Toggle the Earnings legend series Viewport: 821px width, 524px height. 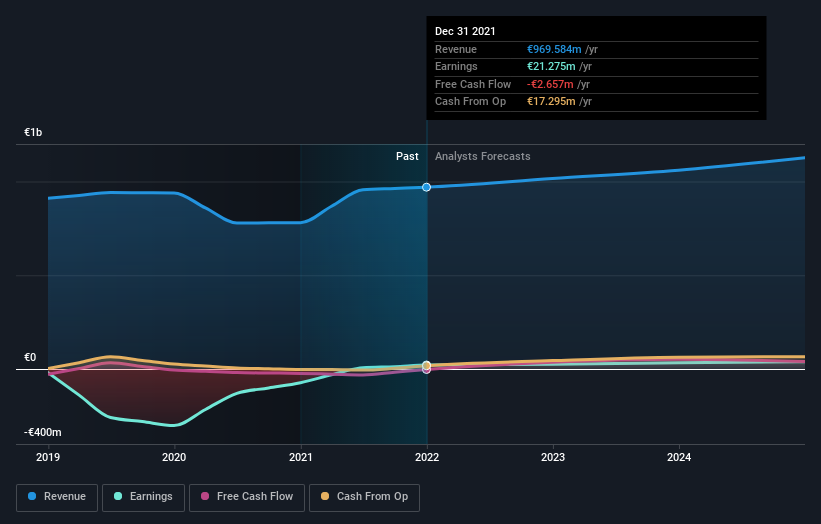[x=143, y=497]
